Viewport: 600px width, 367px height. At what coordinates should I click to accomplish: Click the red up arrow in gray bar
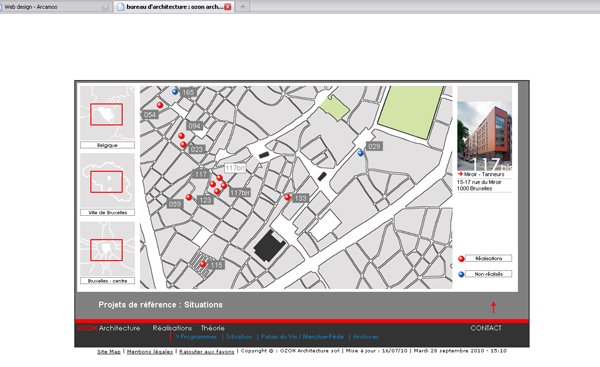tap(493, 307)
